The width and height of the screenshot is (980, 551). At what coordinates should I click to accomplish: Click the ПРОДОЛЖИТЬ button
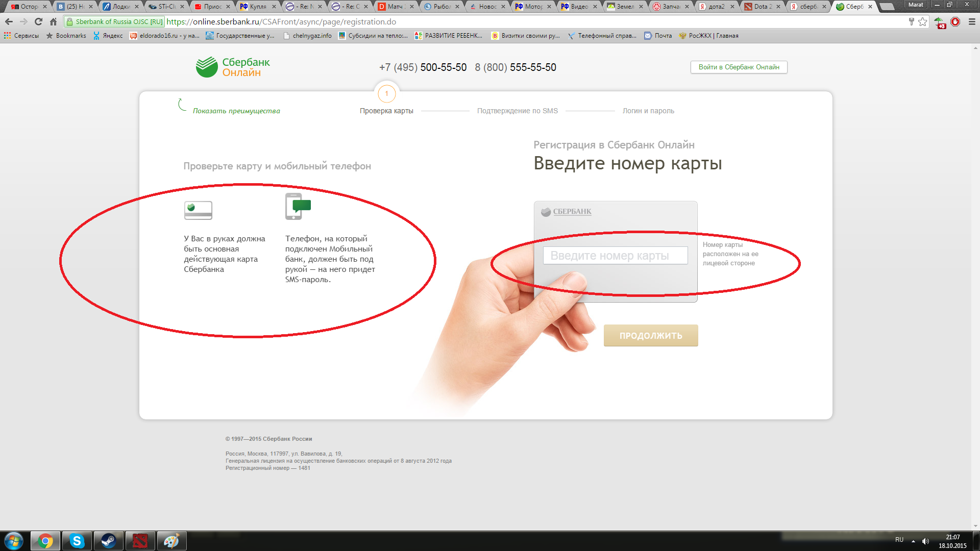651,336
